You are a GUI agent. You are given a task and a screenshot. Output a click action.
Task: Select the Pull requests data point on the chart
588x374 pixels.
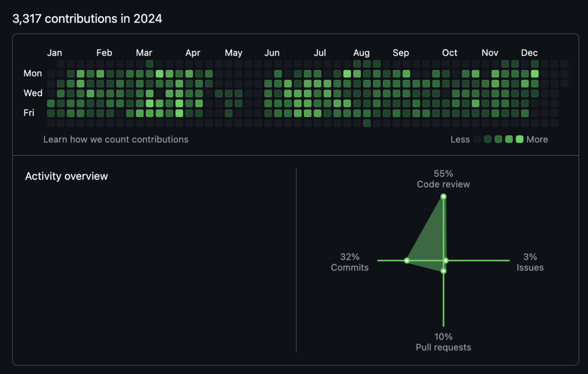(443, 271)
